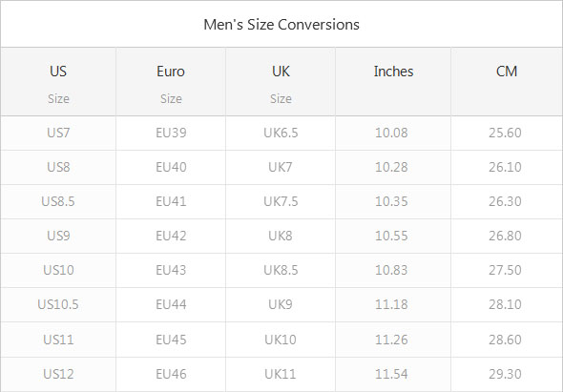Click the US10.5 cell
This screenshot has width=563, height=392.
(x=58, y=304)
